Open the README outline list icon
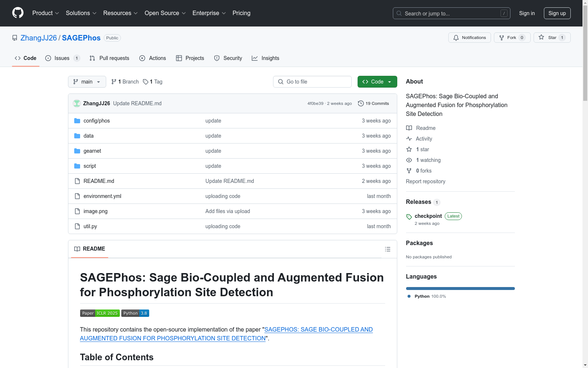588x368 pixels. coord(387,249)
